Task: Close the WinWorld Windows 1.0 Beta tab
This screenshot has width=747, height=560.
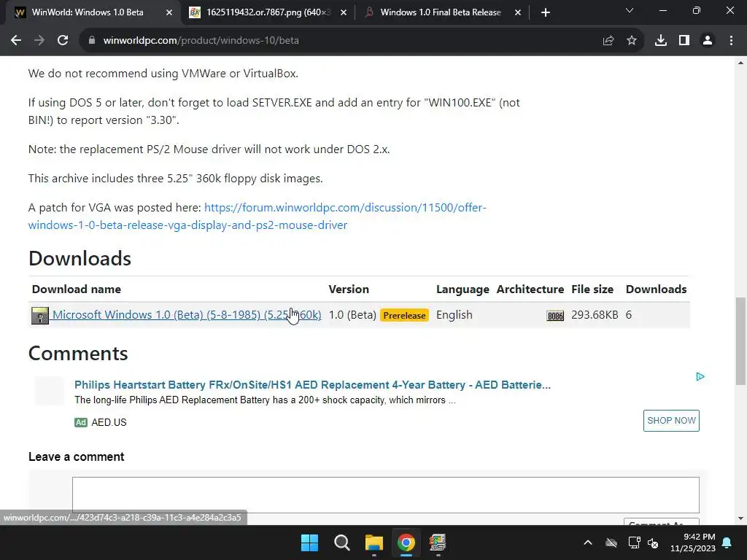Action: pos(169,12)
